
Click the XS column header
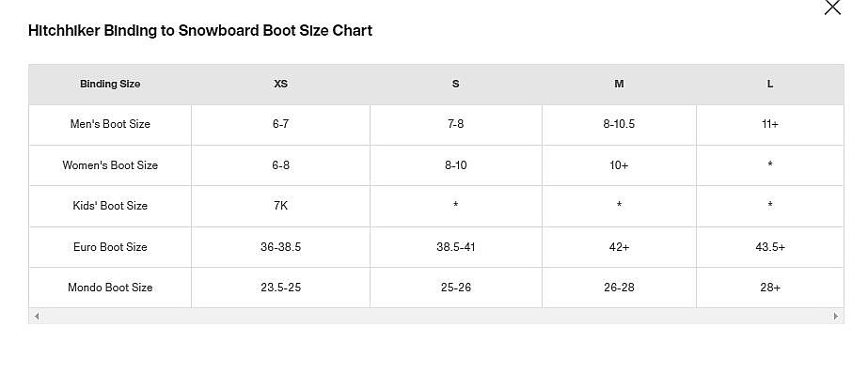[x=280, y=84]
